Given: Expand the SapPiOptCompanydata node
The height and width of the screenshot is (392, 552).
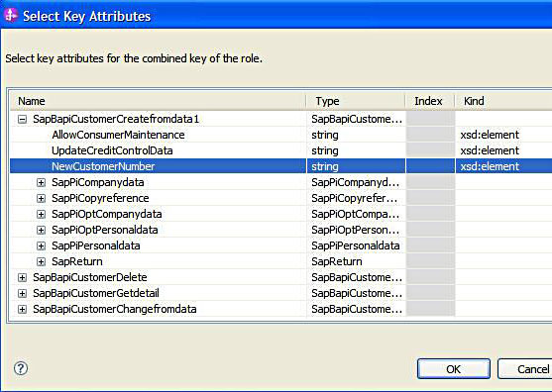Looking at the screenshot, I should 42,215.
